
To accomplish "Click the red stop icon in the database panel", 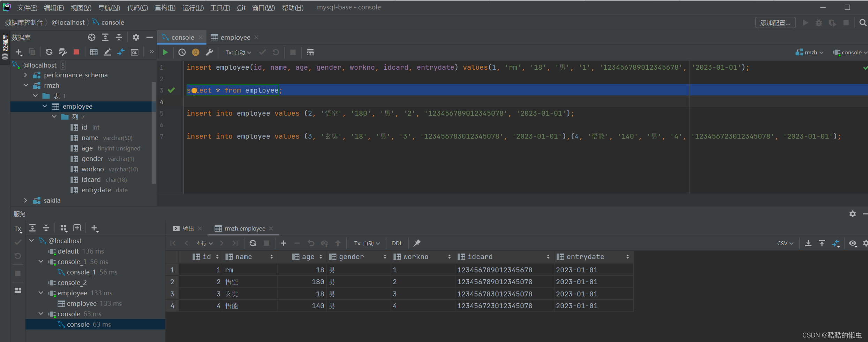I will (x=76, y=52).
